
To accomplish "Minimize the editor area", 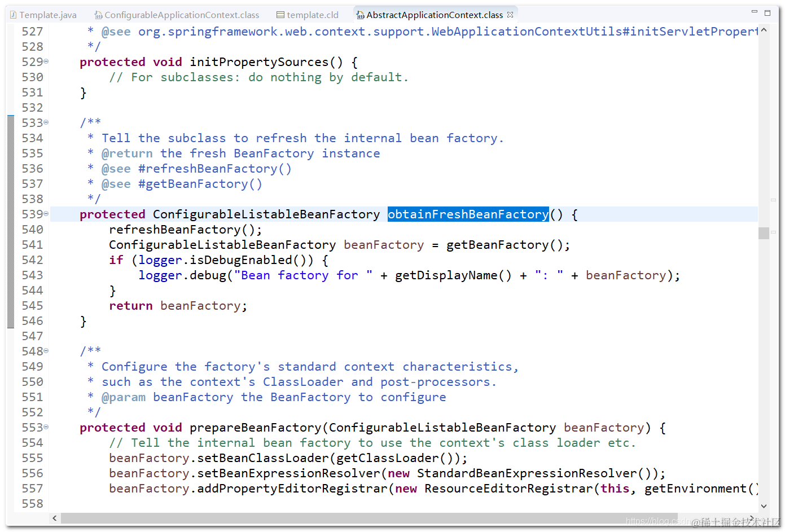I will (x=755, y=12).
